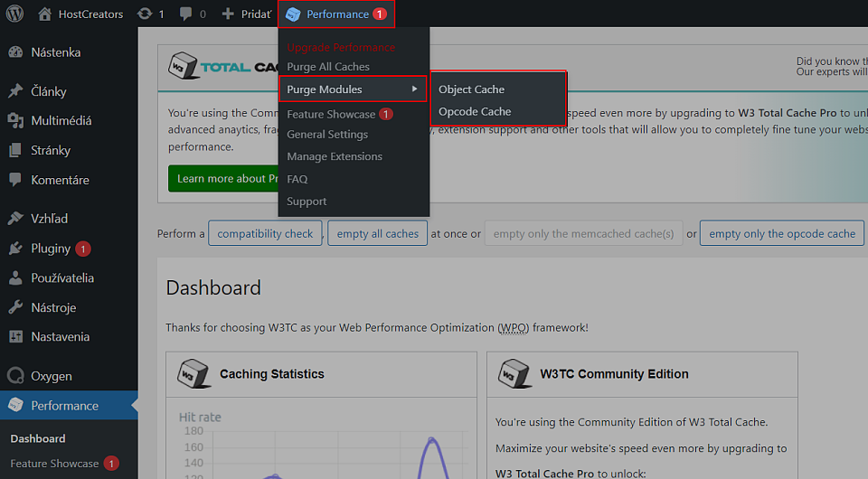
Task: Click the WPO abbreviation in the thank-you text
Action: 514,327
